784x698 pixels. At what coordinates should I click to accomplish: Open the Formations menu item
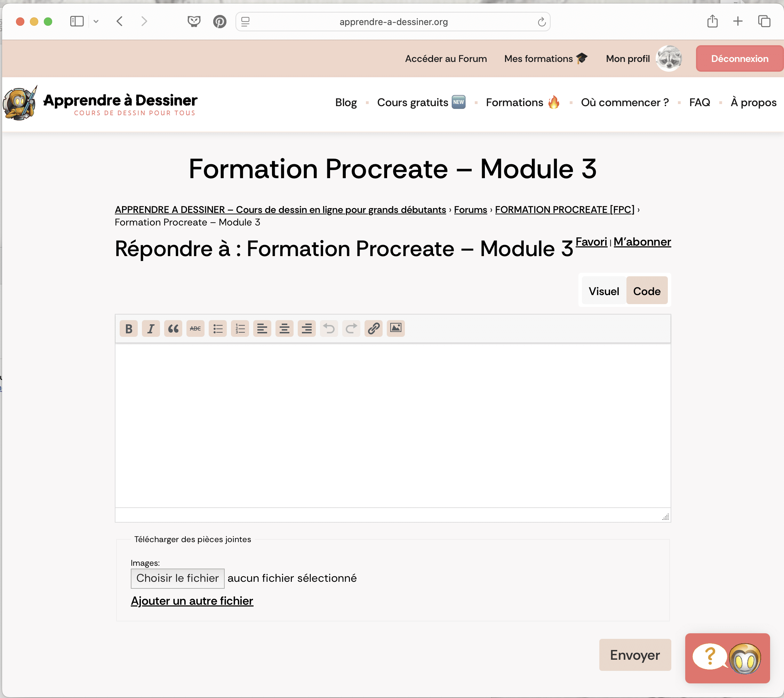[x=523, y=102]
